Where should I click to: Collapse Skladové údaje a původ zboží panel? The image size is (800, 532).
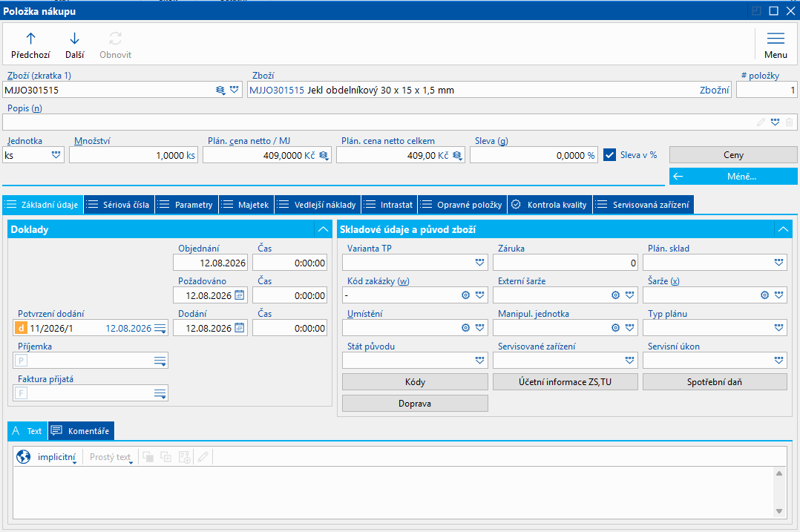click(x=783, y=229)
